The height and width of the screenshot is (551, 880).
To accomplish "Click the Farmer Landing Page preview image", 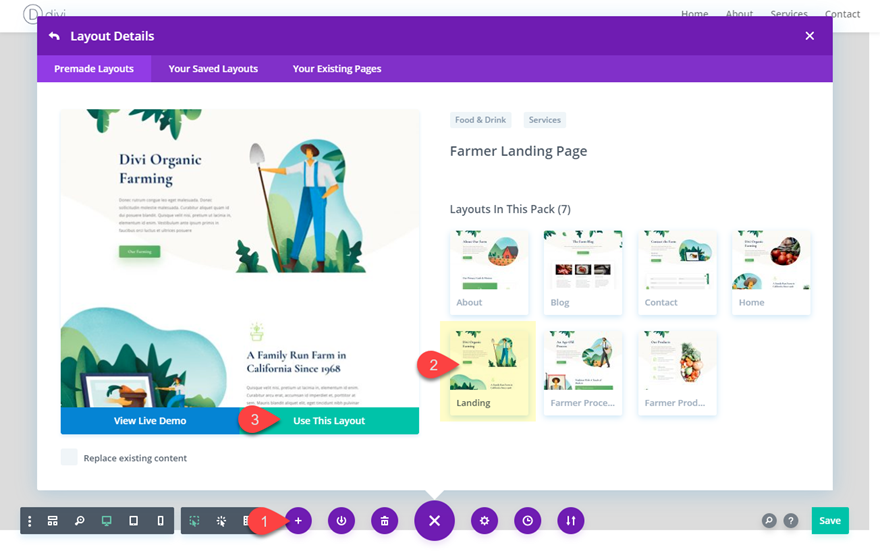I will tap(240, 258).
